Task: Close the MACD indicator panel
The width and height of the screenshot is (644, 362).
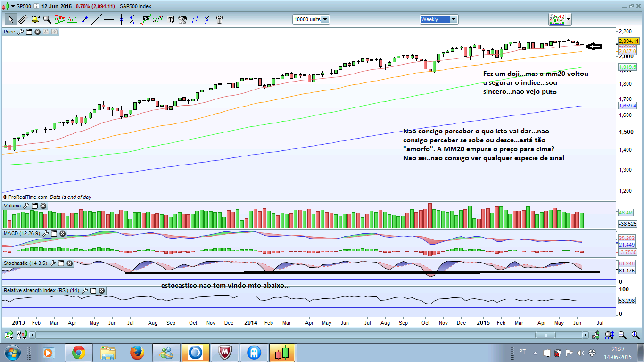Action: pyautogui.click(x=62, y=233)
